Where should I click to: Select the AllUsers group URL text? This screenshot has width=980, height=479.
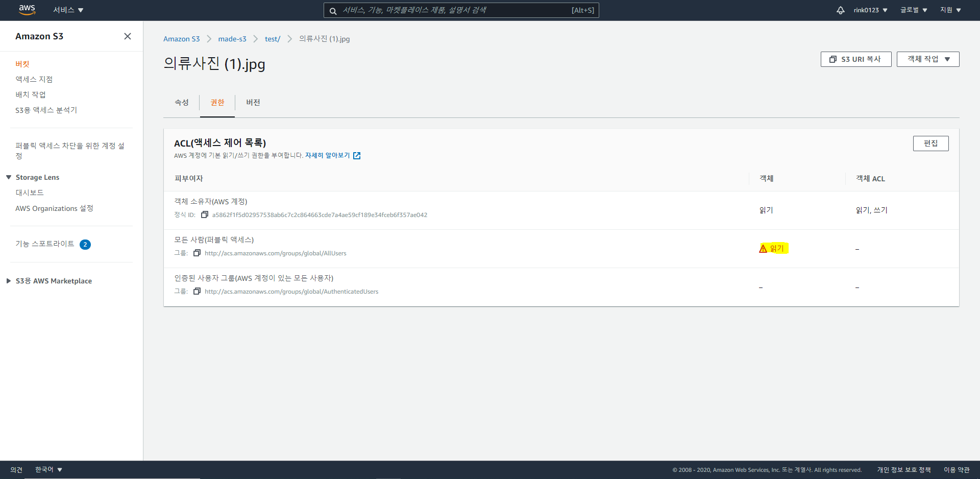pos(276,253)
